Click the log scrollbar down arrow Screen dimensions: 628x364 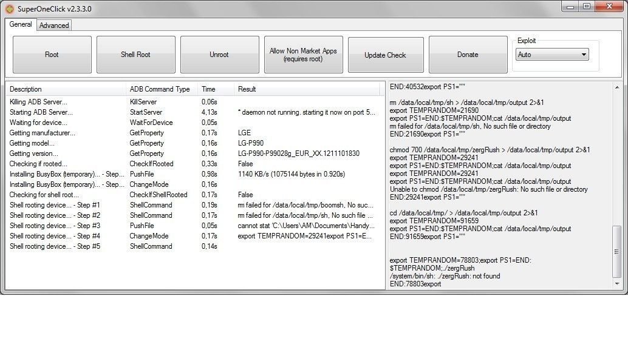[x=617, y=283]
